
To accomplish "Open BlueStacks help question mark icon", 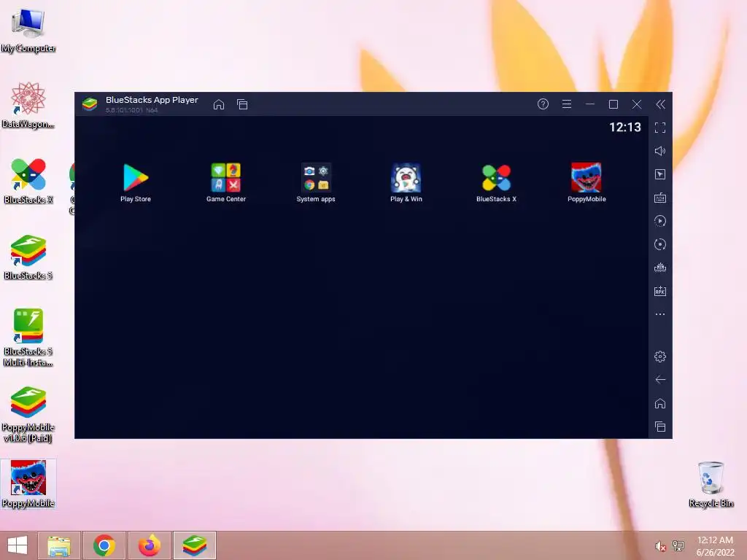I will click(543, 104).
